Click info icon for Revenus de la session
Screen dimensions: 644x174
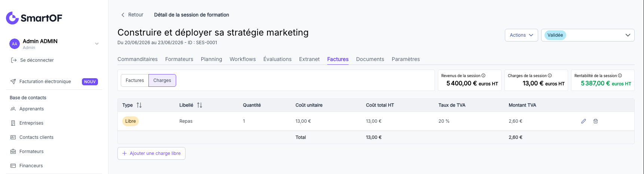(484, 76)
